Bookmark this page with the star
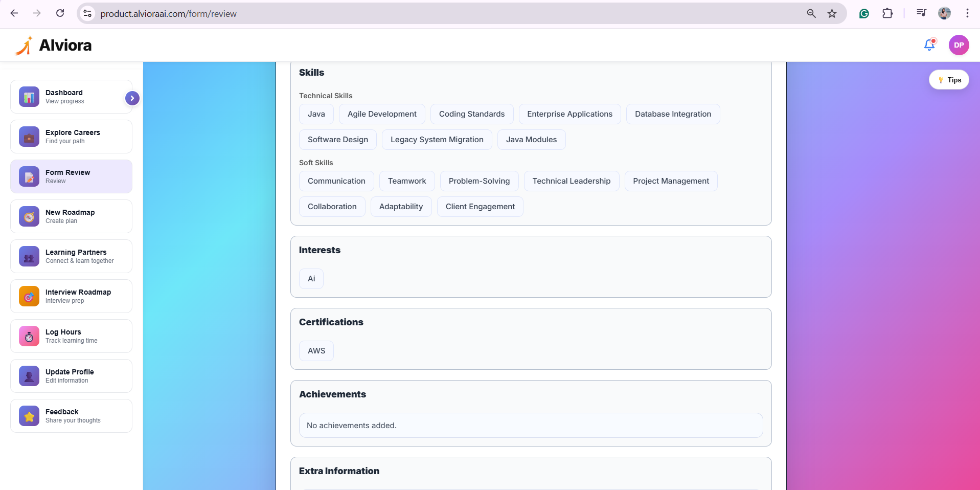The width and height of the screenshot is (980, 490). tap(832, 13)
